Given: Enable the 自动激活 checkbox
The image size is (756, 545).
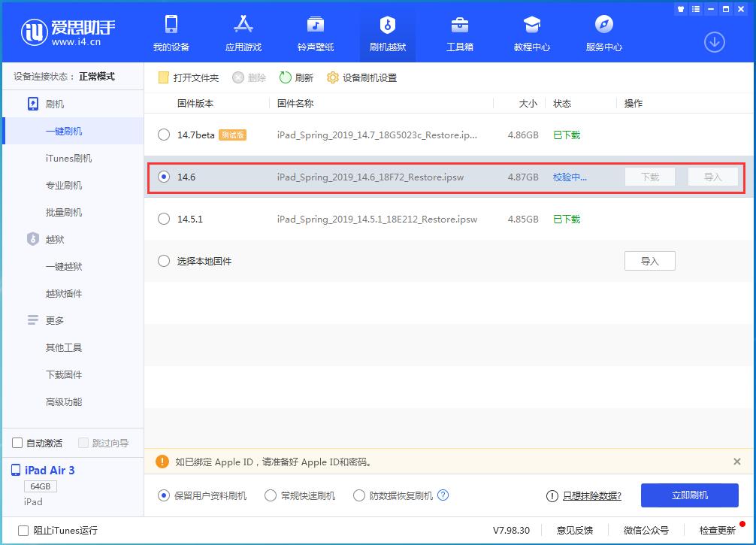Looking at the screenshot, I should (17, 443).
